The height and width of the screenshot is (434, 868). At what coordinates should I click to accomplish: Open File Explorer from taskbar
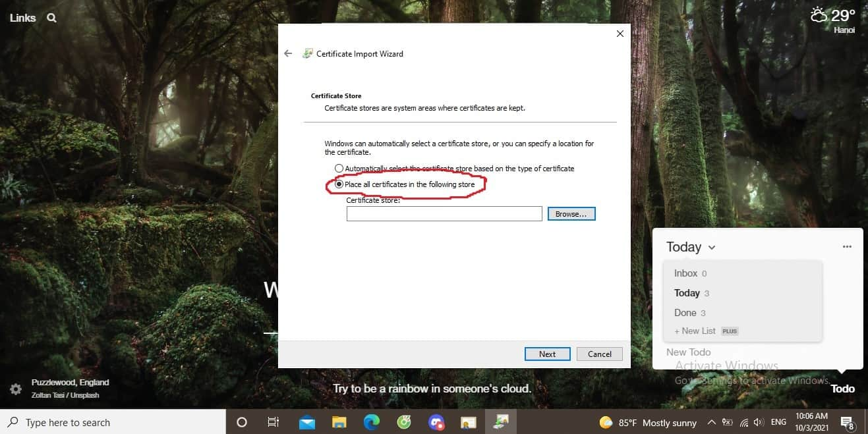339,423
